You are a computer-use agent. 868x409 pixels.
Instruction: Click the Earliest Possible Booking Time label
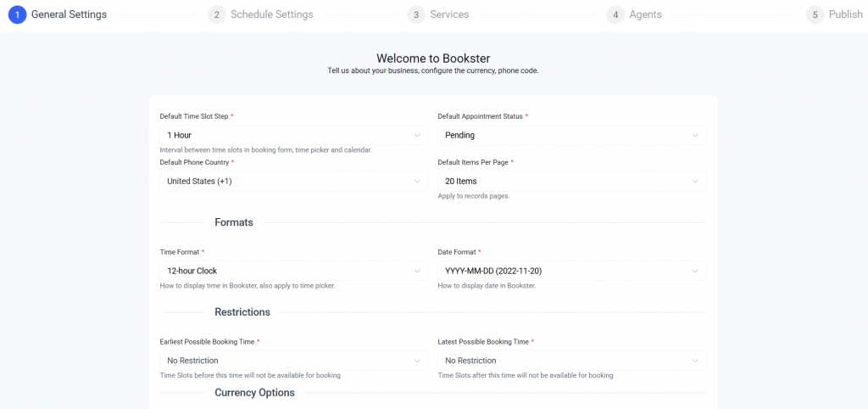tap(210, 342)
